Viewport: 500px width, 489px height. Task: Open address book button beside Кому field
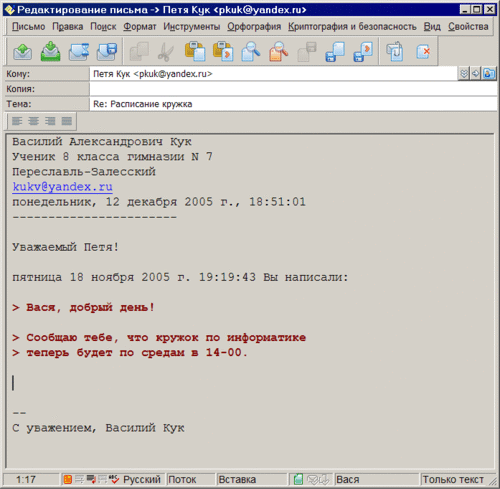pyautogui.click(x=489, y=74)
